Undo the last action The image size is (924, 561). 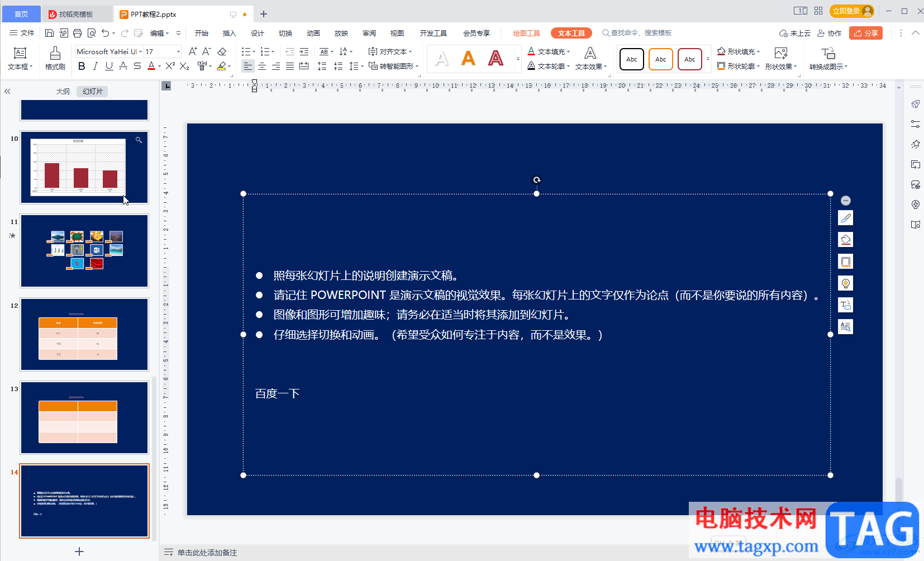[x=105, y=33]
